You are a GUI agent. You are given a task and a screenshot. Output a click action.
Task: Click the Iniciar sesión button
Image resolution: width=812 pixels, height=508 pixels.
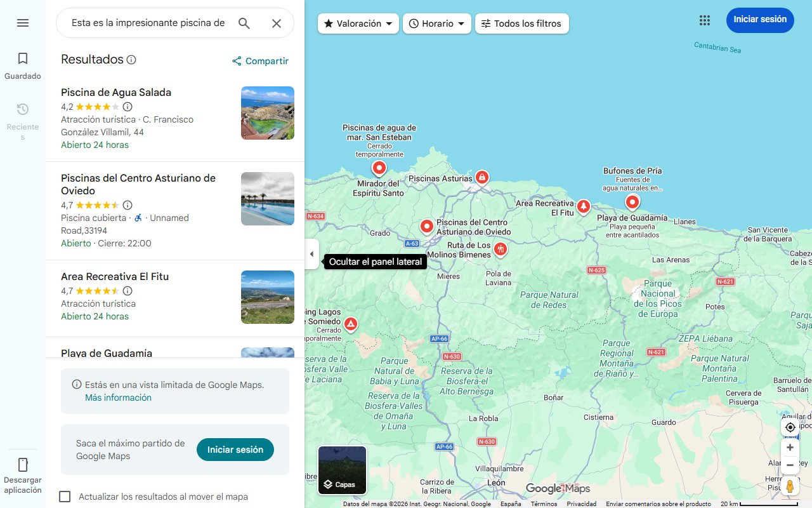(x=759, y=20)
